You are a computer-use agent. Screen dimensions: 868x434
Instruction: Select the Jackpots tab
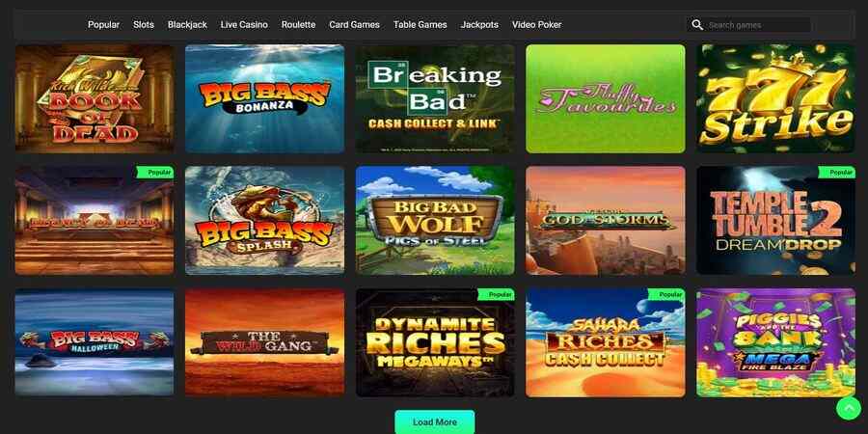pos(479,25)
